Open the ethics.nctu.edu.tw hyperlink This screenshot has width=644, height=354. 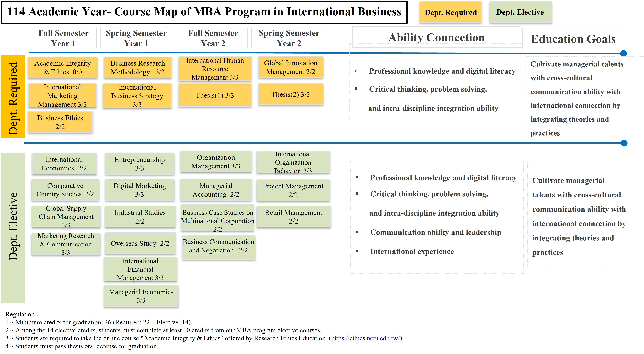point(365,338)
